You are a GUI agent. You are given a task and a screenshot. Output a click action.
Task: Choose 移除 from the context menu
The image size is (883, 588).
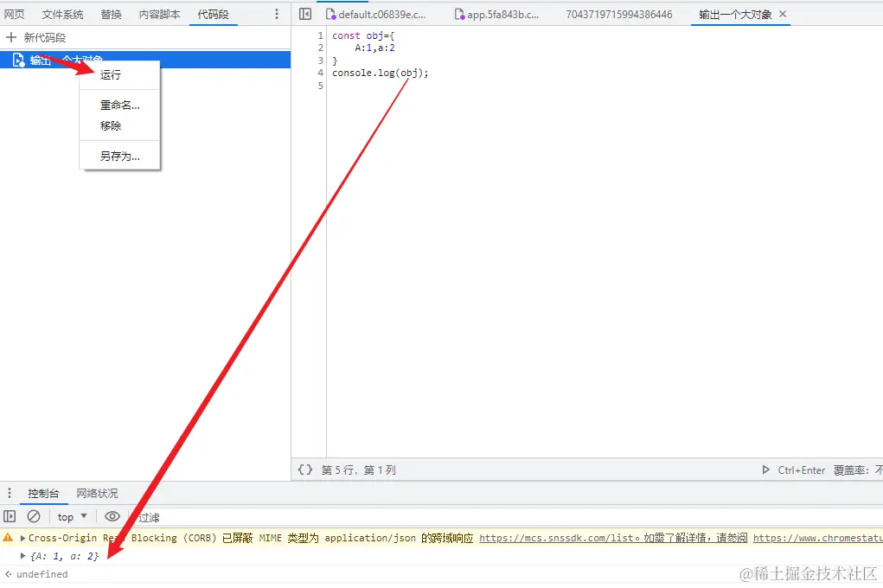(111, 125)
